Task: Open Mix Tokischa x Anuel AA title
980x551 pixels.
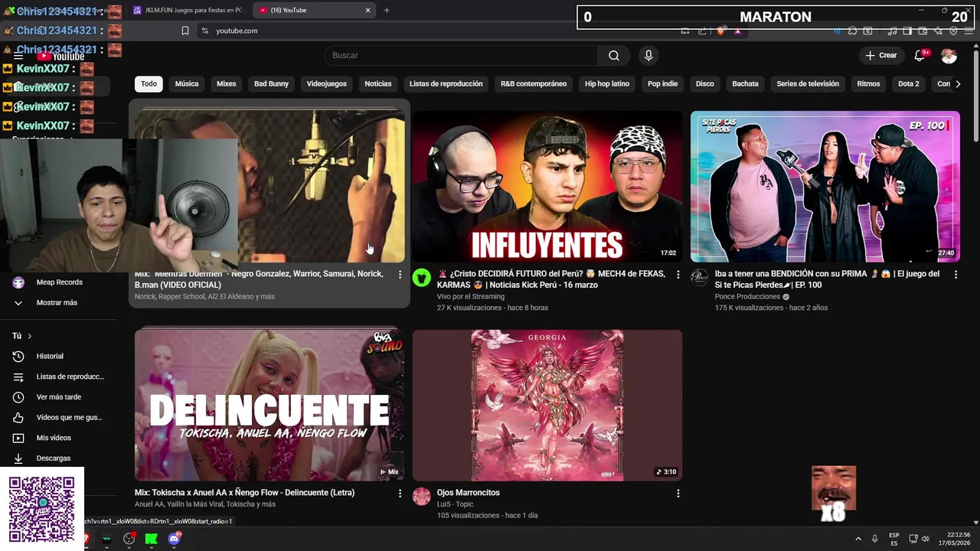Action: click(x=244, y=493)
